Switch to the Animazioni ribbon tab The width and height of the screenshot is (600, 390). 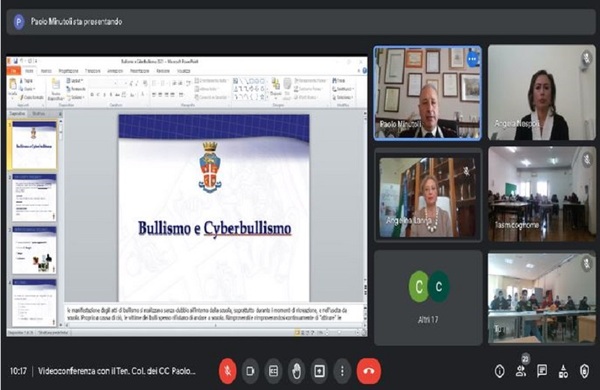pos(115,71)
